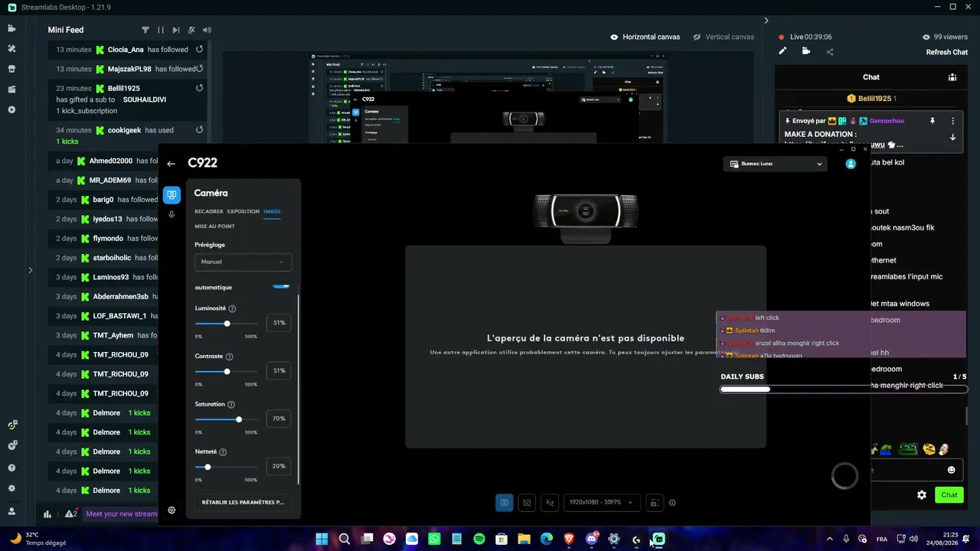Switch to Horizontal canvas view
980x551 pixels.
[x=645, y=37]
